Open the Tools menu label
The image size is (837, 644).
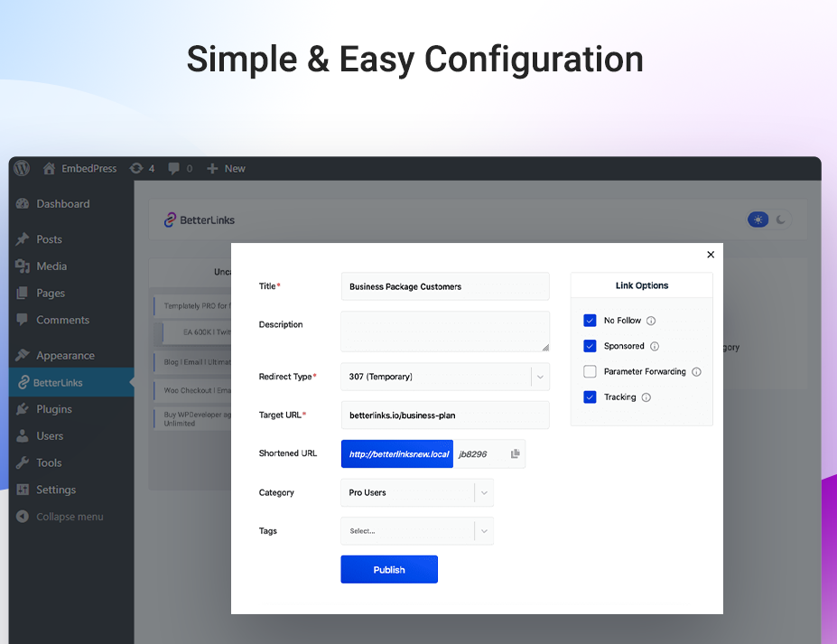pos(49,463)
